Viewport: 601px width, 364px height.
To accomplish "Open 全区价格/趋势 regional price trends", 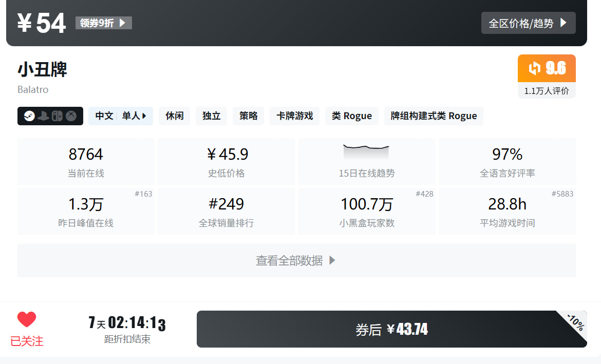I will coord(528,23).
